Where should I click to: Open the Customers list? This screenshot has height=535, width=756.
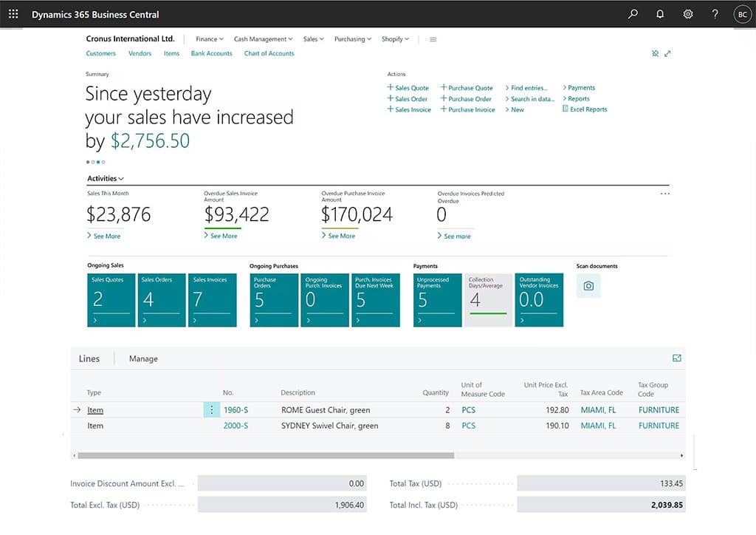coord(100,53)
